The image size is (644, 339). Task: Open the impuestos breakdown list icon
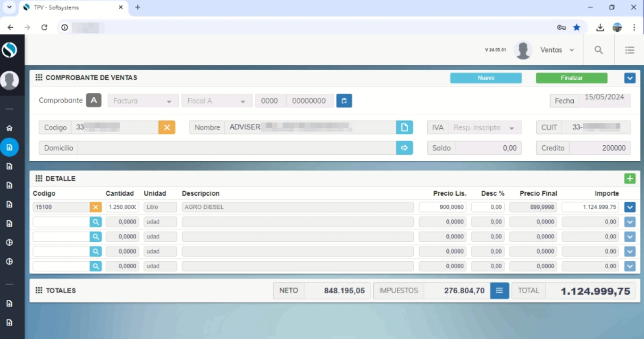pos(499,291)
